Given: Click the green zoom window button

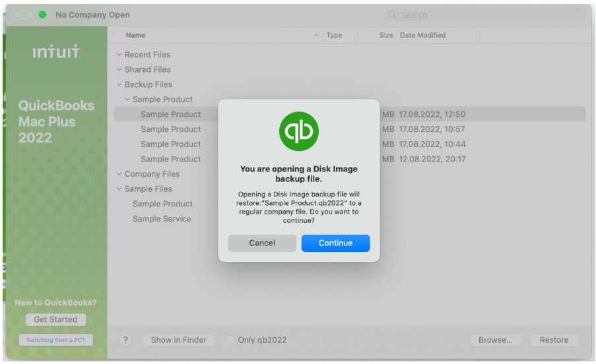Looking at the screenshot, I should [x=42, y=15].
